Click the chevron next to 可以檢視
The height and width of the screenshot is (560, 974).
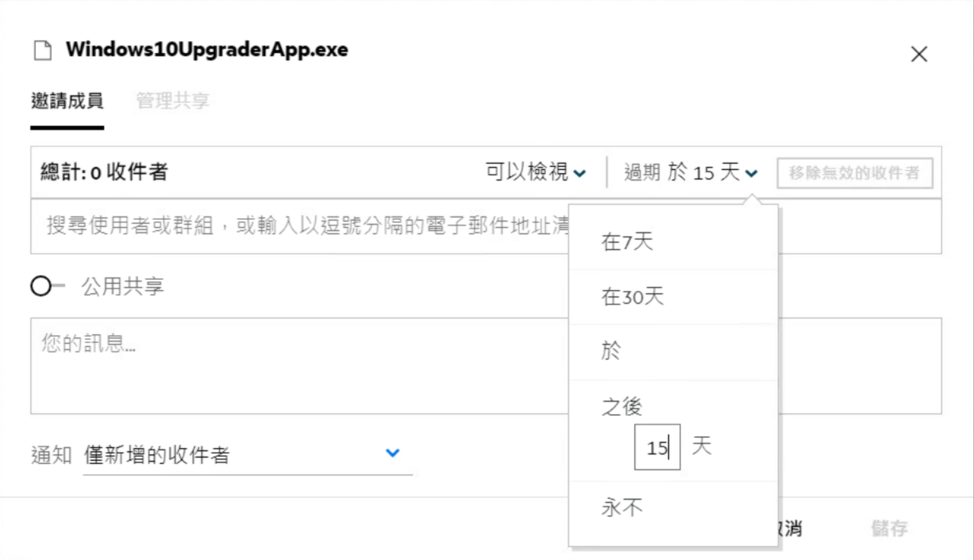[x=579, y=173]
